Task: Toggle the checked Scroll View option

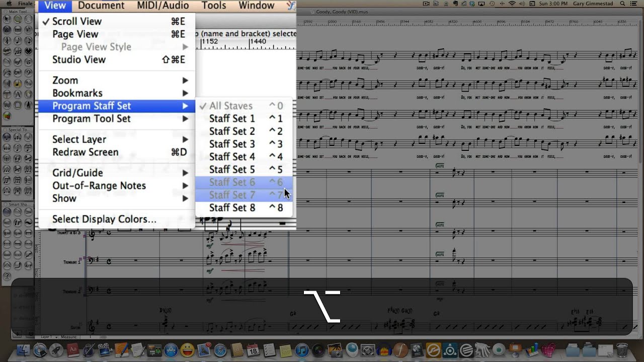Action: point(116,21)
